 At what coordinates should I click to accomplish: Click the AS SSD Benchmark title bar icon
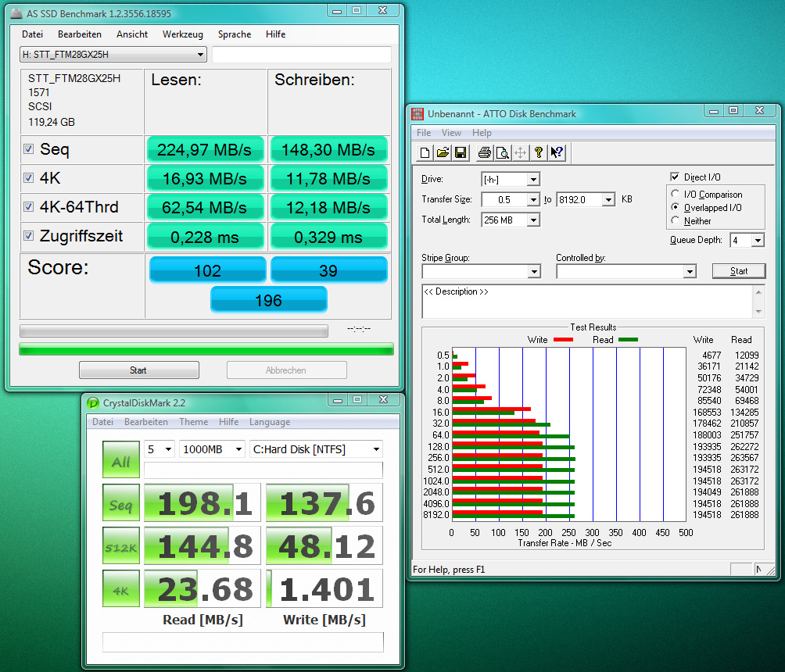[16, 13]
